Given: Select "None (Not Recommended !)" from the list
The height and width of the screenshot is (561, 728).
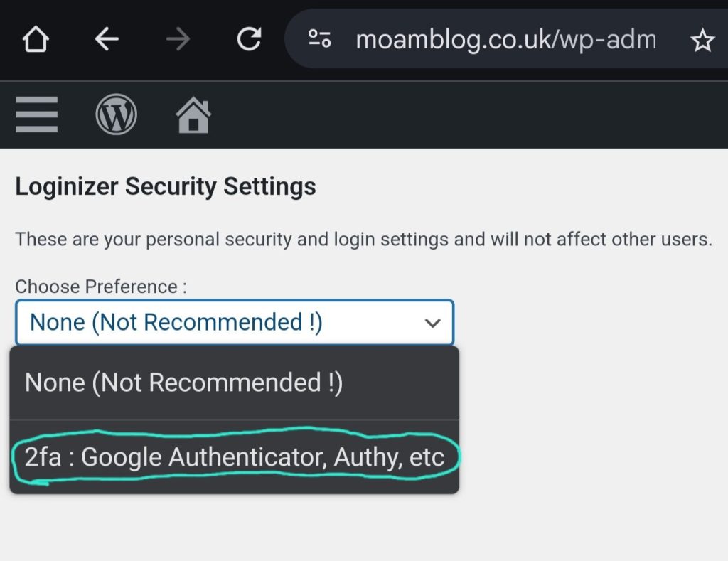Looking at the screenshot, I should [184, 383].
